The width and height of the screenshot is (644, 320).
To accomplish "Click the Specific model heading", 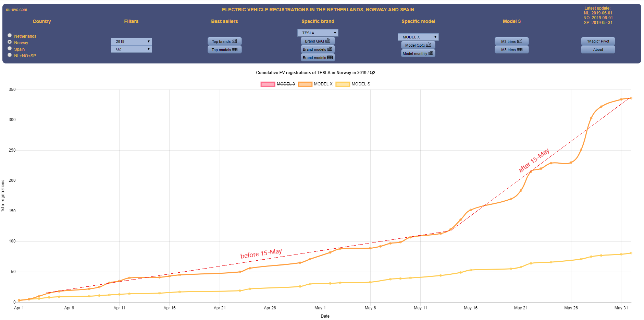I will point(418,21).
